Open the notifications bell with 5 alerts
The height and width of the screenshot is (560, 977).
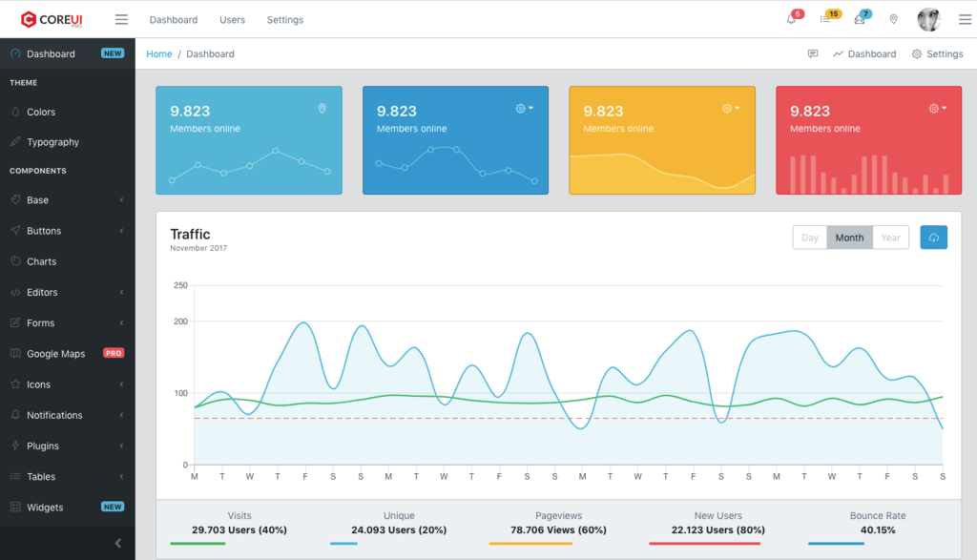pos(792,19)
